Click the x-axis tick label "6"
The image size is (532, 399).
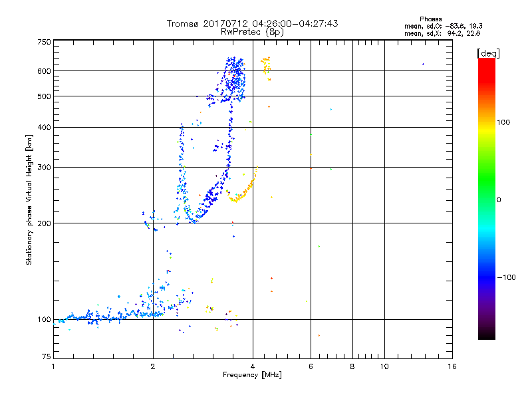point(311,366)
